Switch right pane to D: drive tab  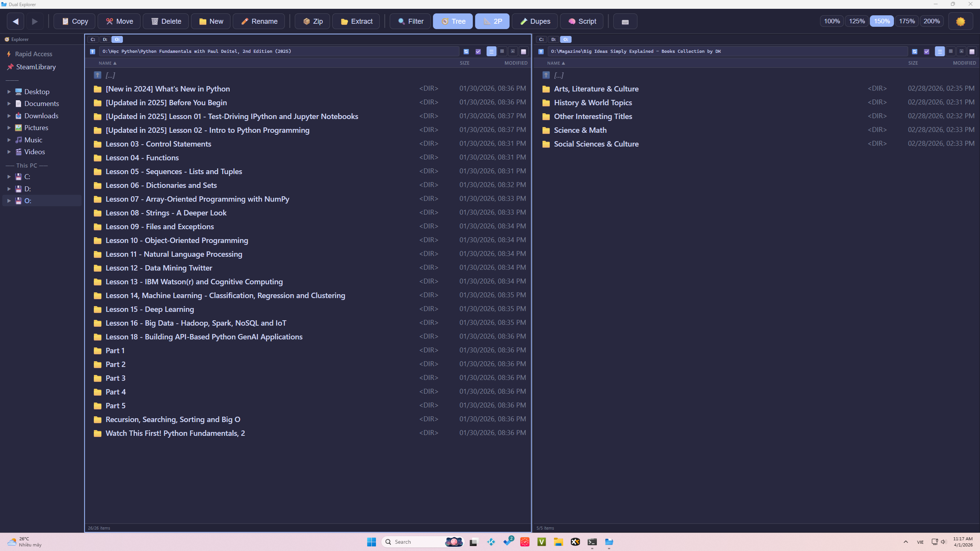coord(554,39)
